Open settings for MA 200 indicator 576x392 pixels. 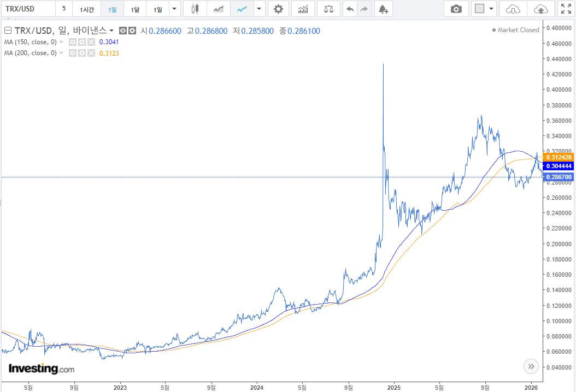[x=82, y=53]
